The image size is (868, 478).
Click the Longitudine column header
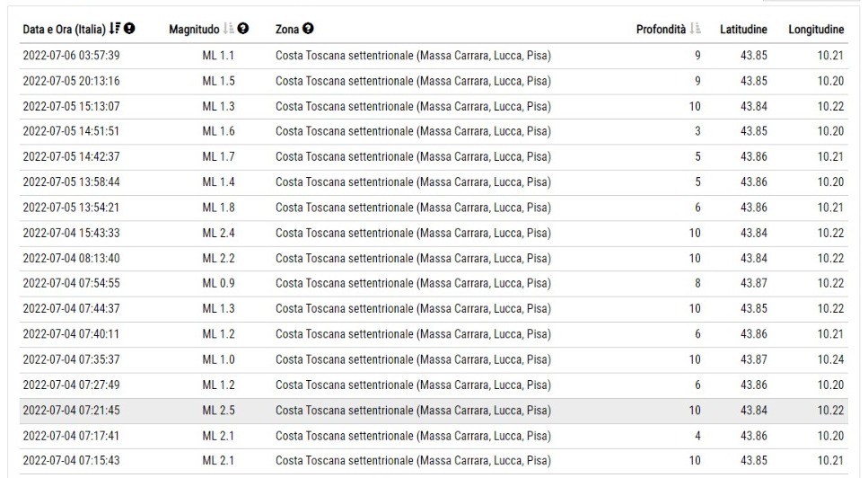816,30
